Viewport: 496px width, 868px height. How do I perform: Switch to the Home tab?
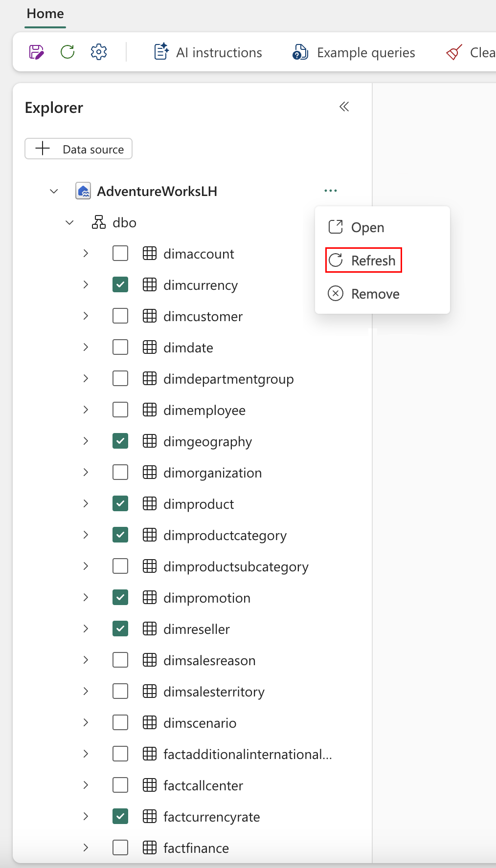pyautogui.click(x=45, y=14)
